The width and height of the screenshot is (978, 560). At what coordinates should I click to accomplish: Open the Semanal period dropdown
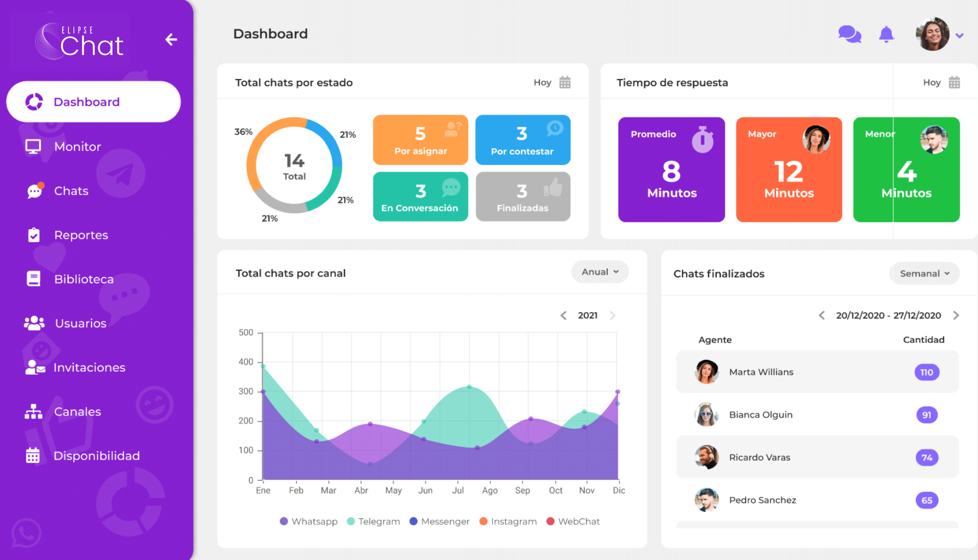click(925, 273)
